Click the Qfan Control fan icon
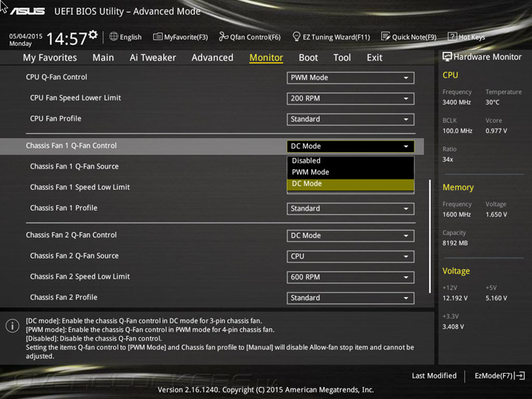The image size is (532, 399). 223,36
